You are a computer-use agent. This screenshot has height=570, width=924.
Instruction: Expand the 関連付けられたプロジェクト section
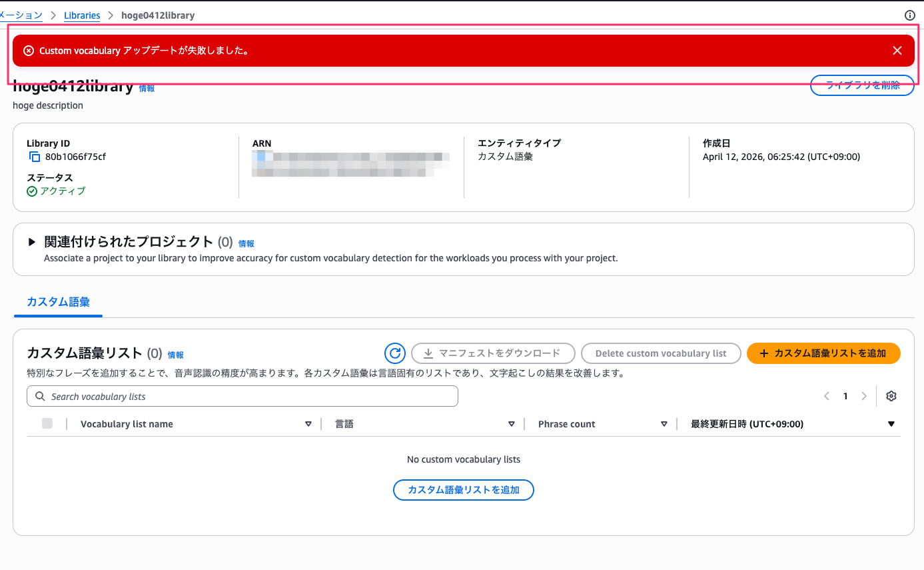coord(30,243)
